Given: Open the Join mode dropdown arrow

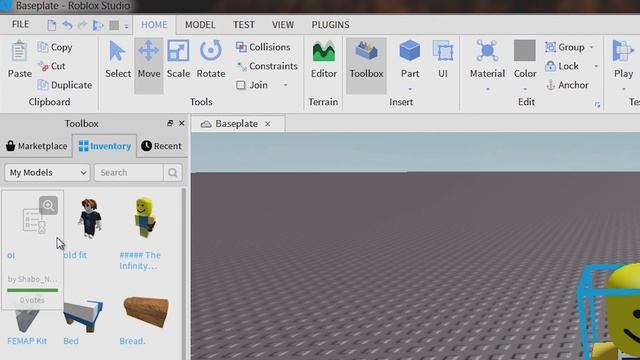Looking at the screenshot, I should tap(286, 85).
